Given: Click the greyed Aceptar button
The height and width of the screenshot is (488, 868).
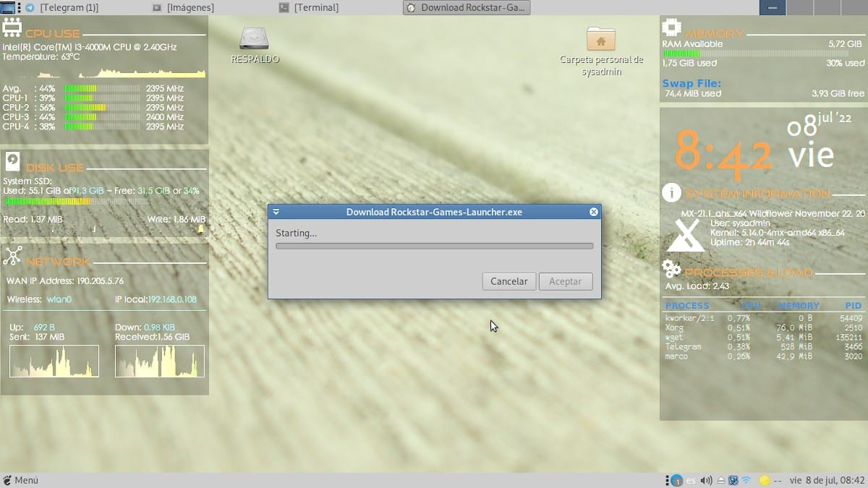Looking at the screenshot, I should pos(566,281).
